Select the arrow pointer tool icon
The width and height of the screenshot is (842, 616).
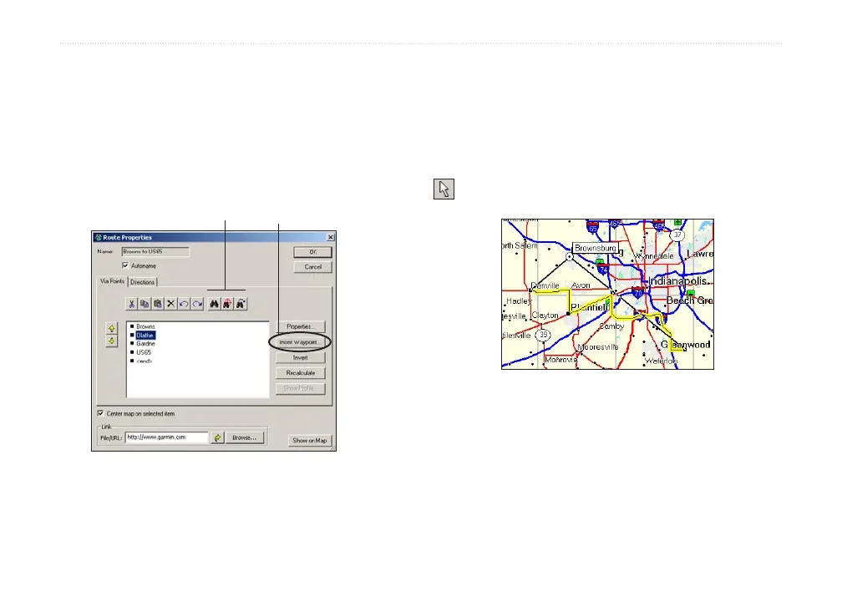coord(444,189)
